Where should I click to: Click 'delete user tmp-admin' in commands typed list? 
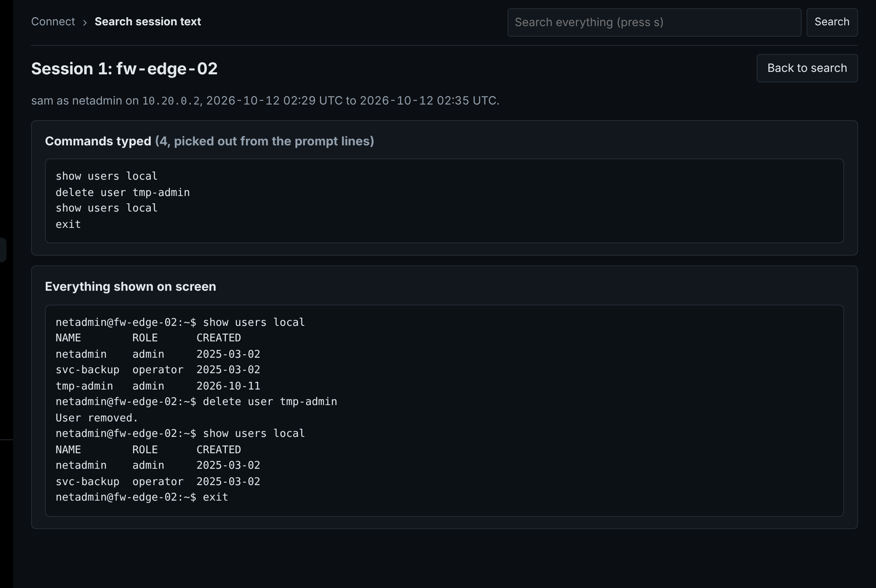[123, 192]
